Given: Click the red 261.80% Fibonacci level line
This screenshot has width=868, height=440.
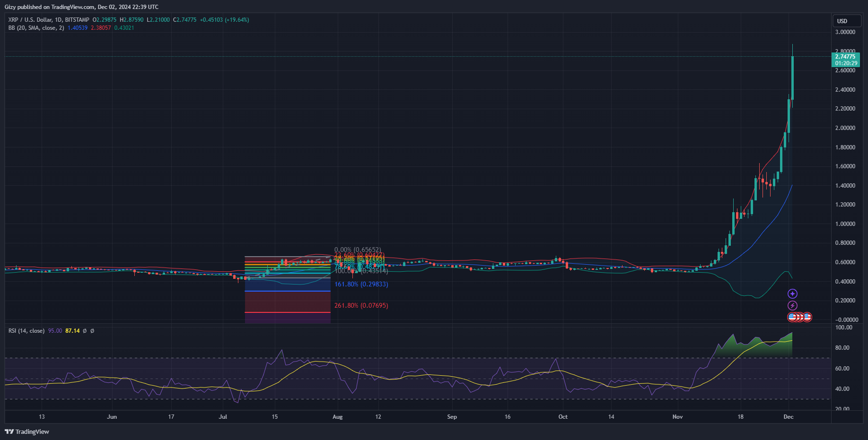Looking at the screenshot, I should 288,312.
